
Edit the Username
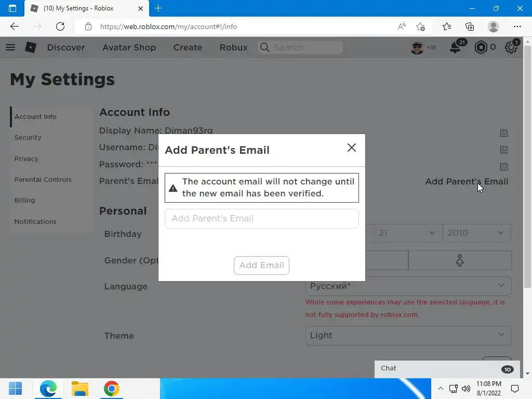click(504, 150)
